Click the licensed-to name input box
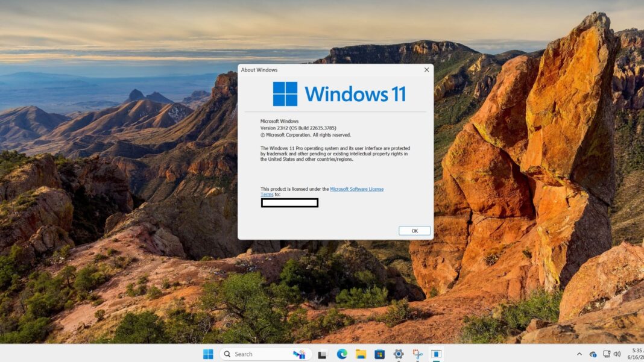644x362 pixels. click(290, 202)
